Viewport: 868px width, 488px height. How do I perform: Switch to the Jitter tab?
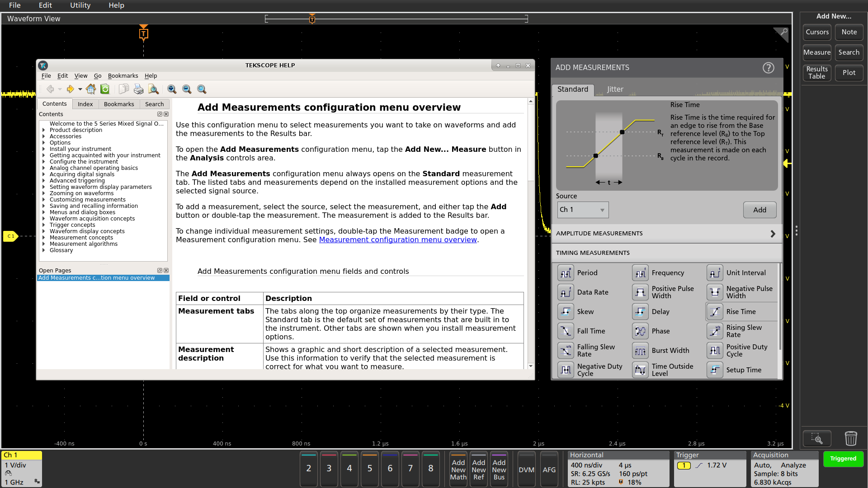click(615, 89)
